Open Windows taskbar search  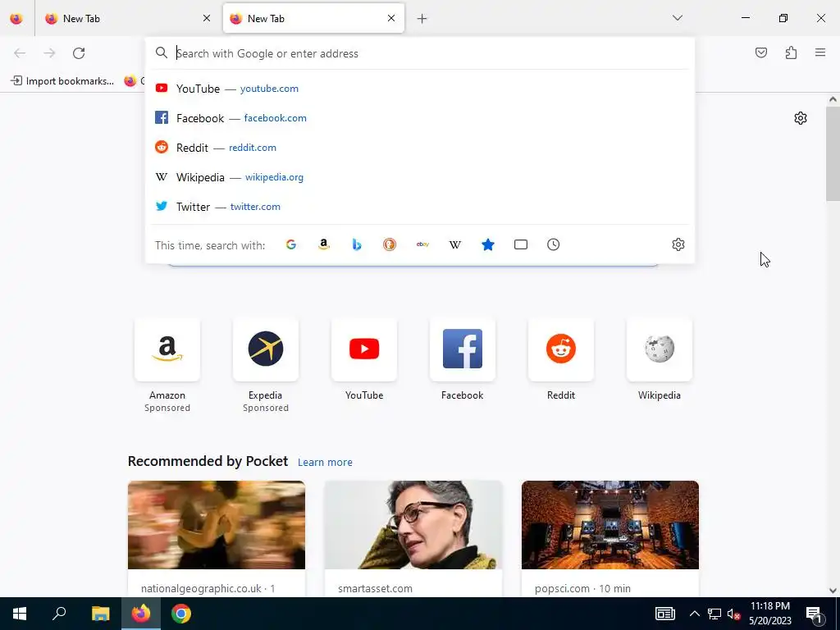tap(59, 614)
